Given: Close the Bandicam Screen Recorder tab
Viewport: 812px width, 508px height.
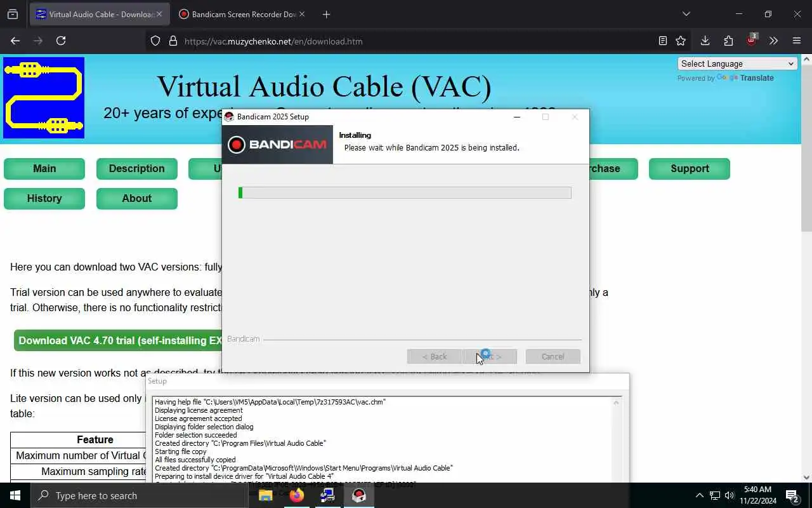Looking at the screenshot, I should (x=301, y=14).
